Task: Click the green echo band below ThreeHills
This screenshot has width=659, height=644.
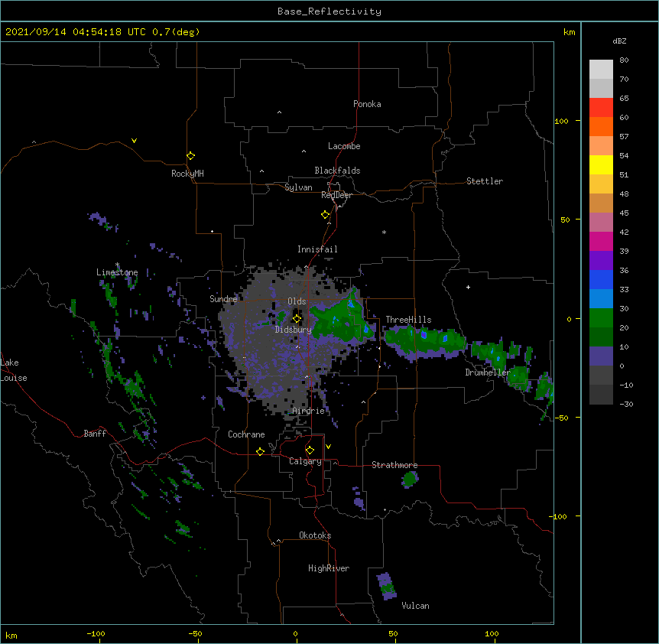Action: pyautogui.click(x=425, y=343)
